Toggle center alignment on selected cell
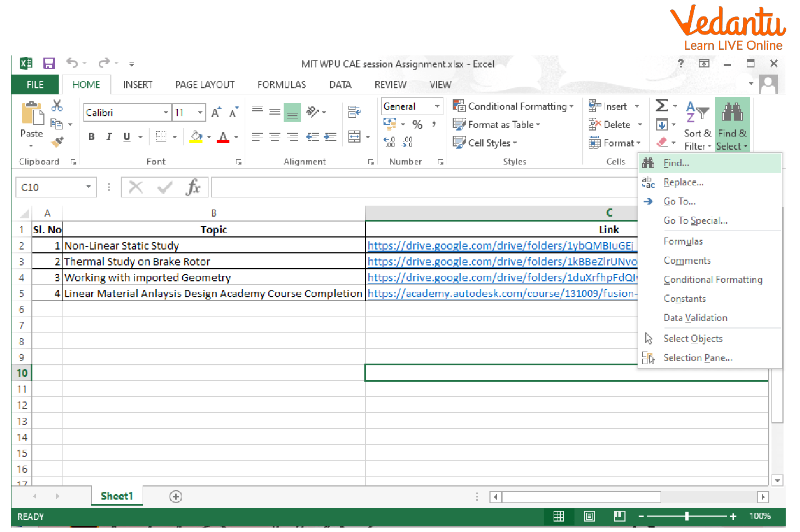This screenshot has height=532, width=800. 274,136
